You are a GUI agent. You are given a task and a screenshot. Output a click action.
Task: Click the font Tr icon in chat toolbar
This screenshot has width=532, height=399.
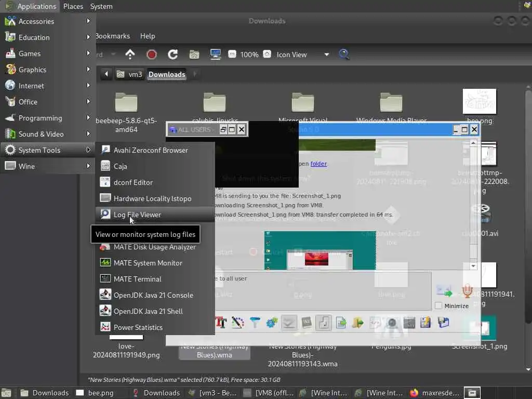tap(221, 322)
